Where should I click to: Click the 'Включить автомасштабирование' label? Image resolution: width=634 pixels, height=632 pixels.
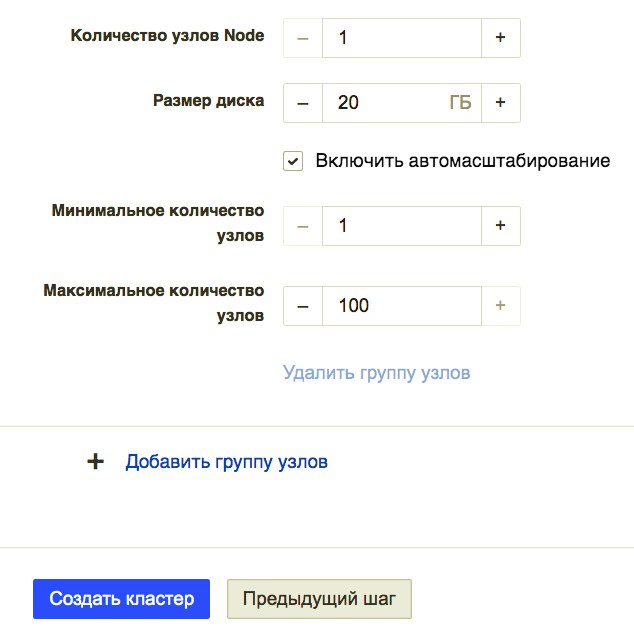coord(462,161)
